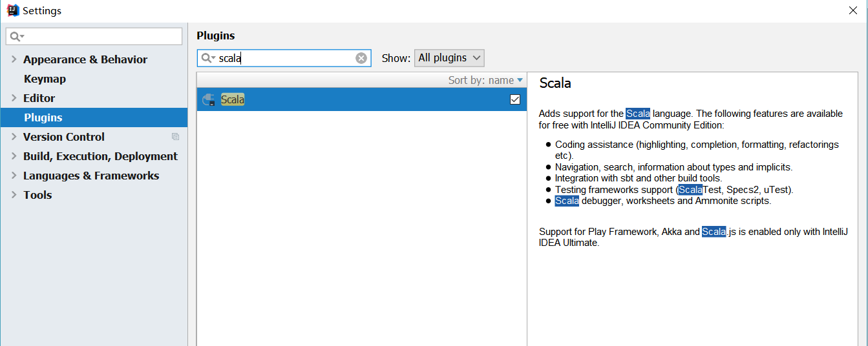This screenshot has width=868, height=346.
Task: Click the magnifier icon in plugins search field
Action: (207, 58)
